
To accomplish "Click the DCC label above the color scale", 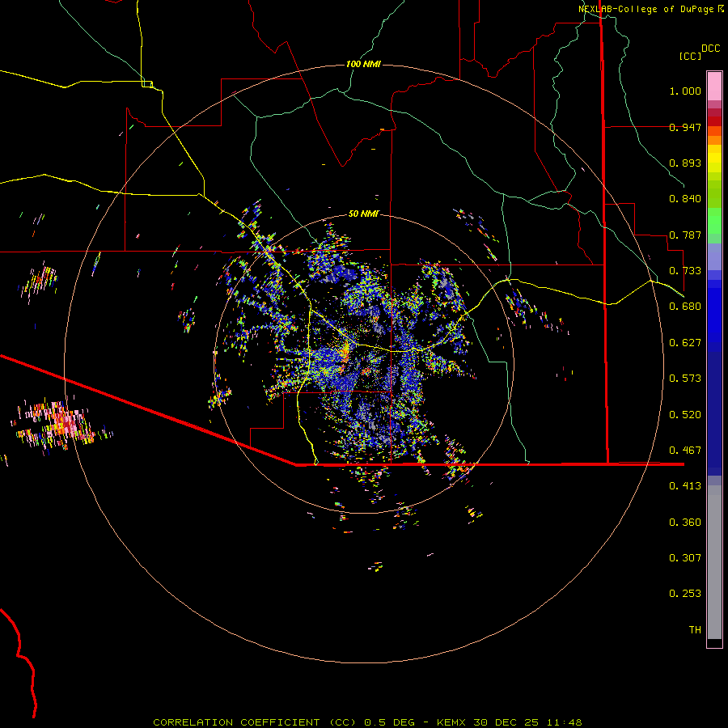I will click(710, 49).
